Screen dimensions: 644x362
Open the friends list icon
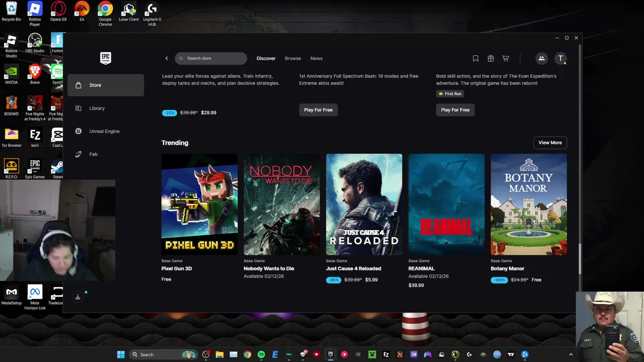pyautogui.click(x=541, y=58)
